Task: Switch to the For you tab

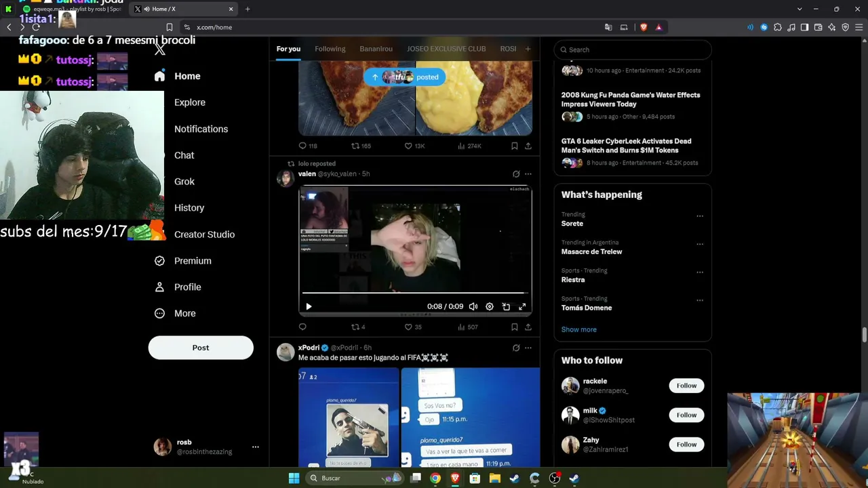Action: pyautogui.click(x=288, y=49)
